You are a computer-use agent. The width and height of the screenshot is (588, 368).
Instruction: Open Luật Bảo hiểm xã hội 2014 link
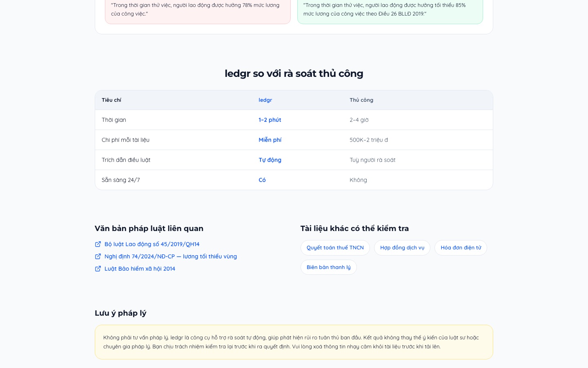click(x=140, y=269)
